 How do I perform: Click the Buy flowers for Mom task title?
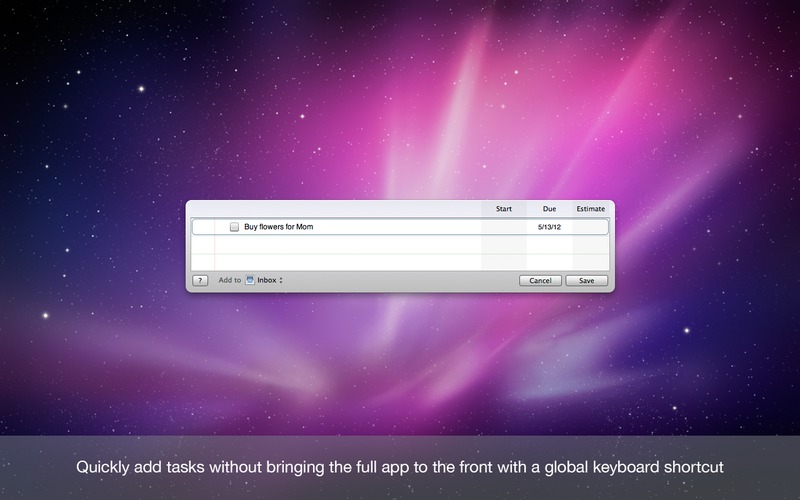(x=279, y=227)
